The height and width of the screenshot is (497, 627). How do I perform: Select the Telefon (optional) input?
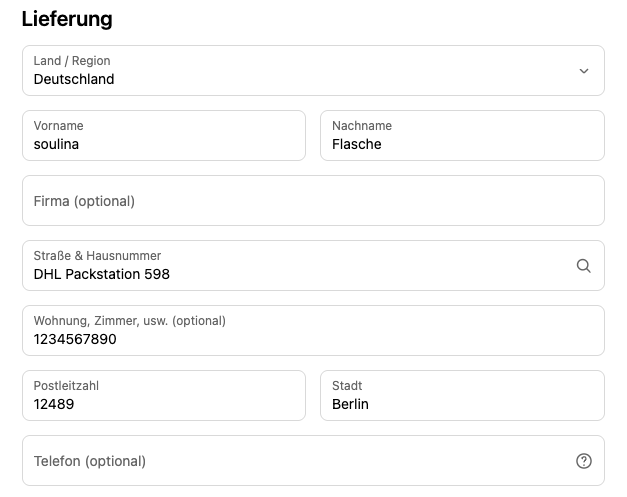(313, 461)
